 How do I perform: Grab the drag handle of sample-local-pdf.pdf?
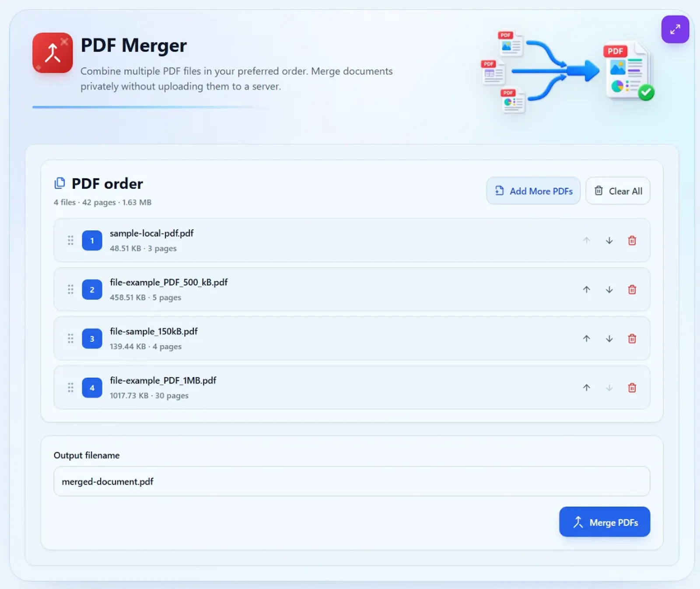[x=70, y=240]
